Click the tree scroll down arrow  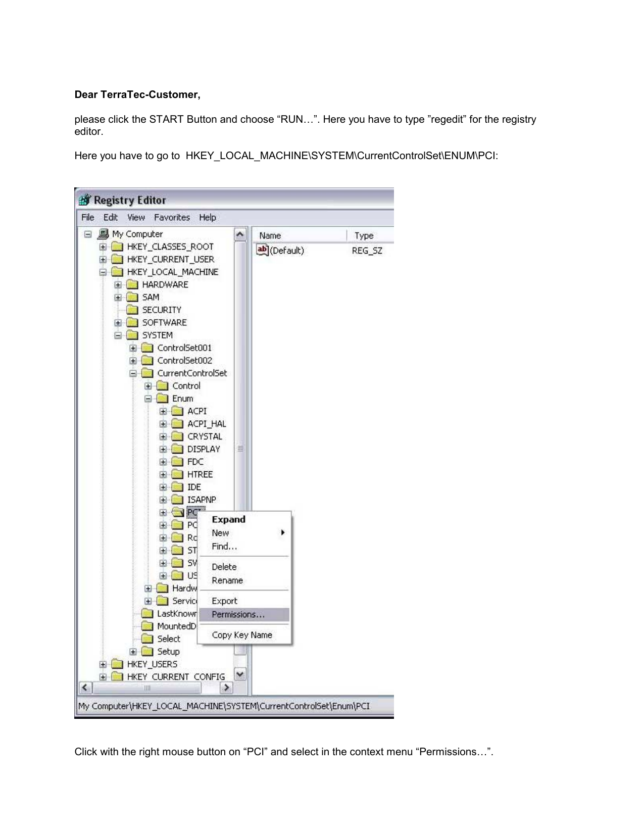(240, 674)
